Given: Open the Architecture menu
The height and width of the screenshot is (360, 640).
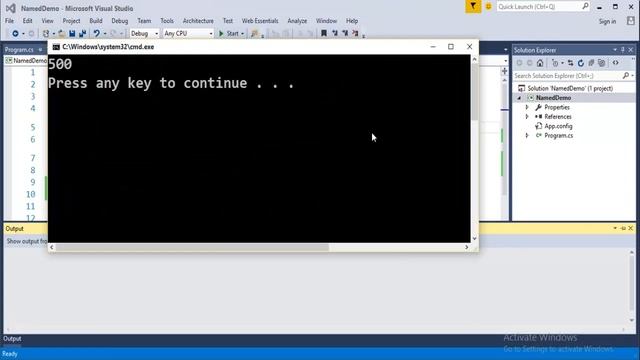Looking at the screenshot, I should pos(198,21).
